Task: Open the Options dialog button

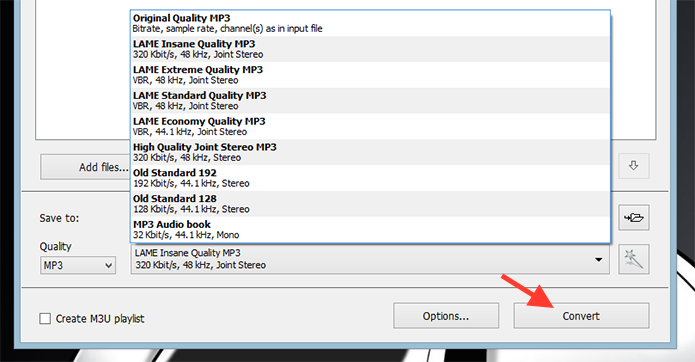Action: tap(446, 316)
